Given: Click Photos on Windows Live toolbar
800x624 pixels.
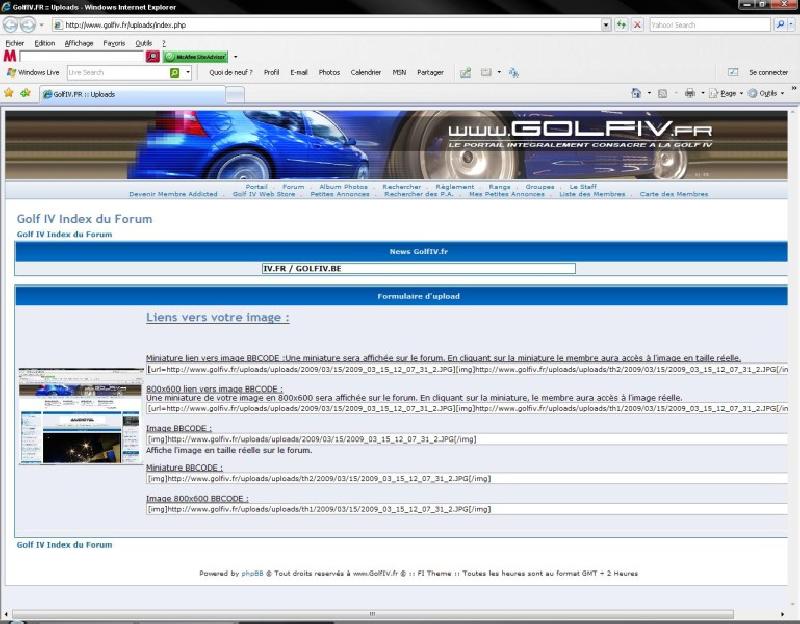Looking at the screenshot, I should tap(329, 72).
